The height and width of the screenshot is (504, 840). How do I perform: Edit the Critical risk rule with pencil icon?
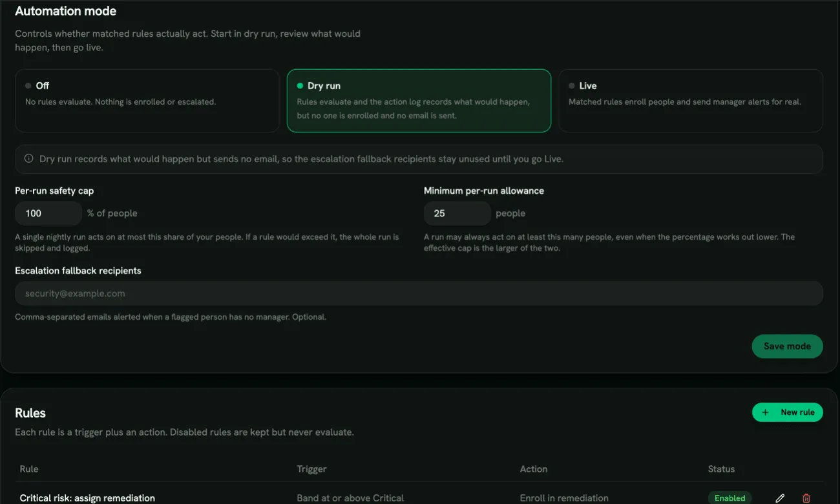pyautogui.click(x=780, y=498)
